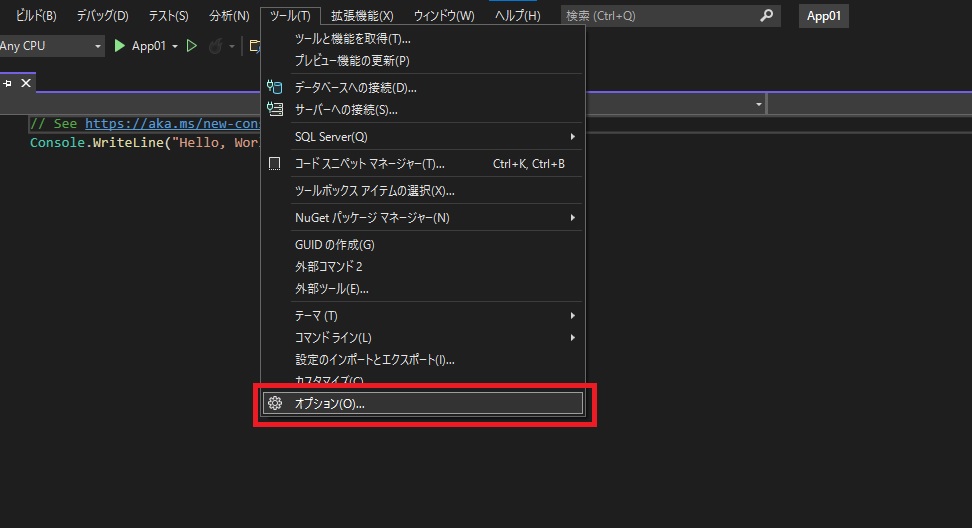Expand the editor navigation bar dropdown

(759, 105)
